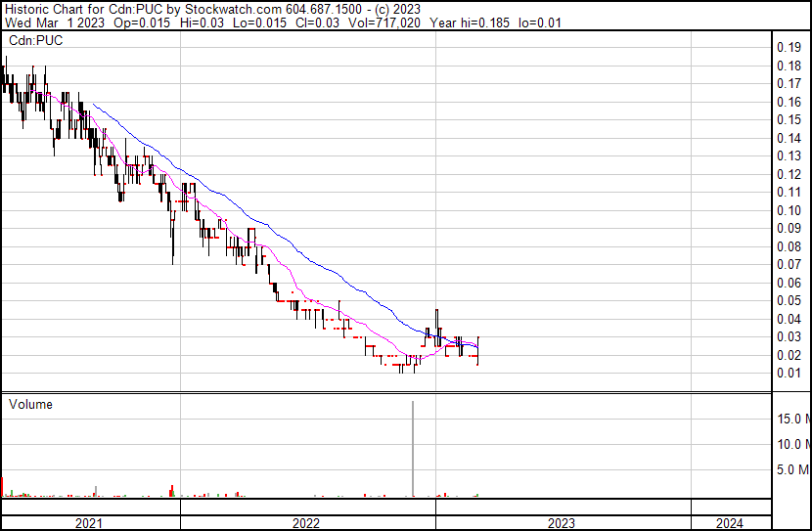Click the 'Stockwatch.com' text in header
Screen dimensions: 812x531
coord(234,9)
